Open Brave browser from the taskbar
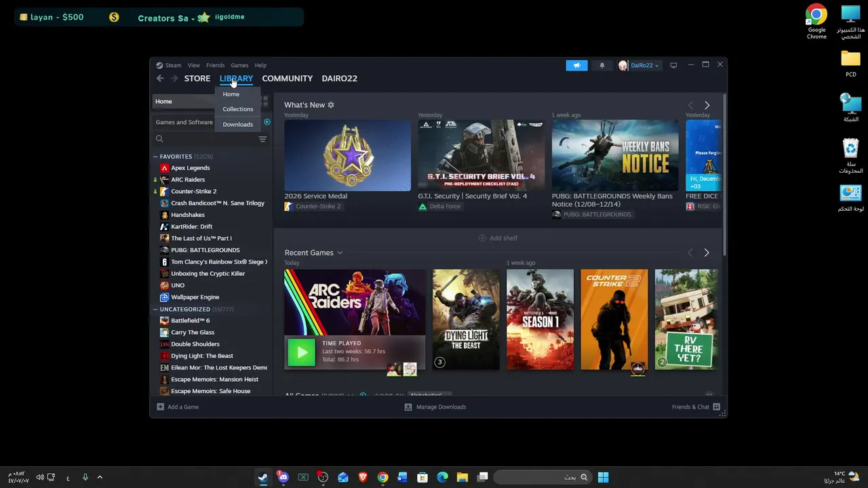Viewport: 868px width, 488px height. click(363, 477)
